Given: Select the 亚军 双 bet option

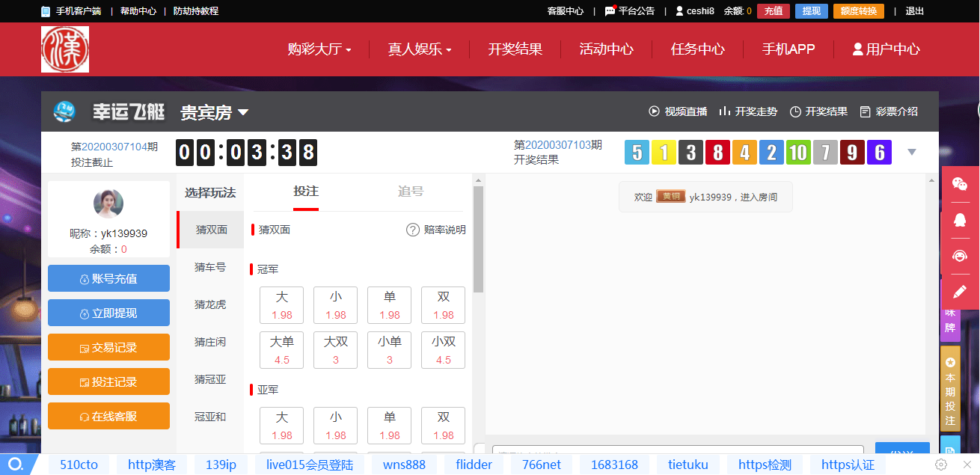Looking at the screenshot, I should [x=444, y=426].
